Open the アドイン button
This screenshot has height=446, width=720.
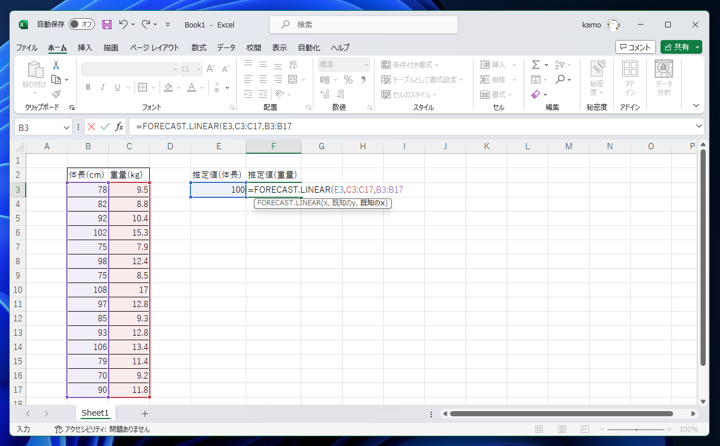pyautogui.click(x=630, y=78)
